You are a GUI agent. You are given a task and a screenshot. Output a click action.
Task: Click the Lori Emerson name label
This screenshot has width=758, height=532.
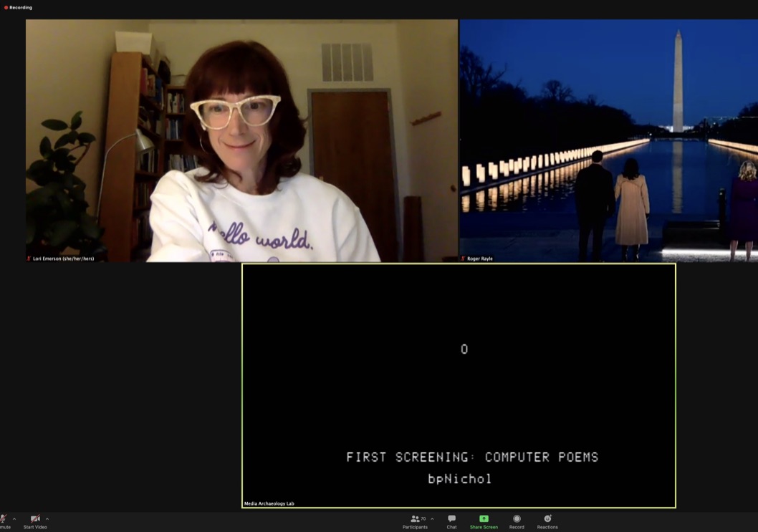[63, 258]
